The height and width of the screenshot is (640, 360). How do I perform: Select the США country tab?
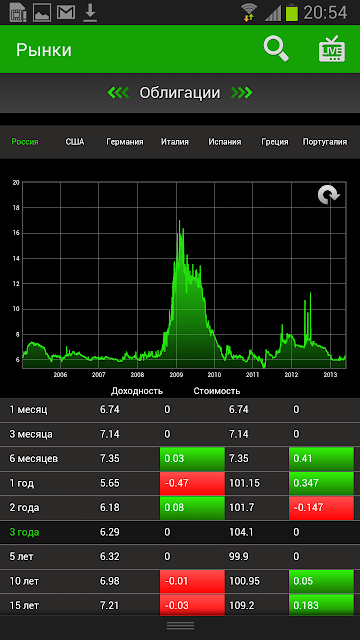click(75, 142)
